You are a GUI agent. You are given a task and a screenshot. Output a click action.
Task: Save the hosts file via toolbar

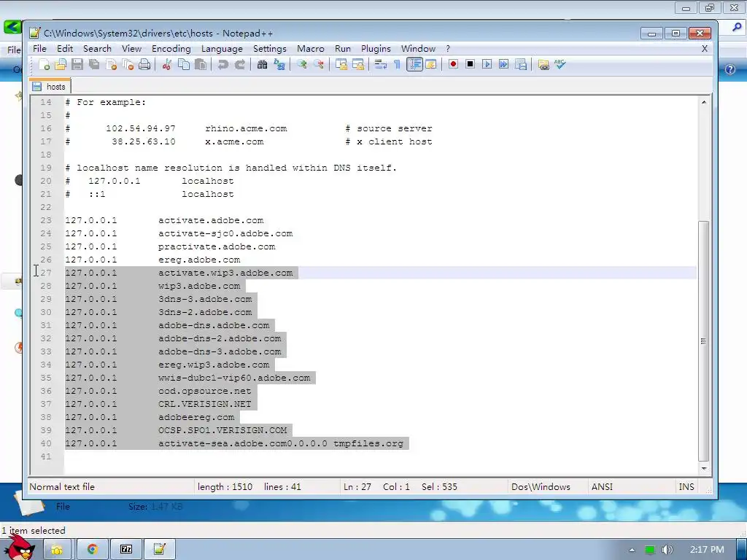pos(77,64)
